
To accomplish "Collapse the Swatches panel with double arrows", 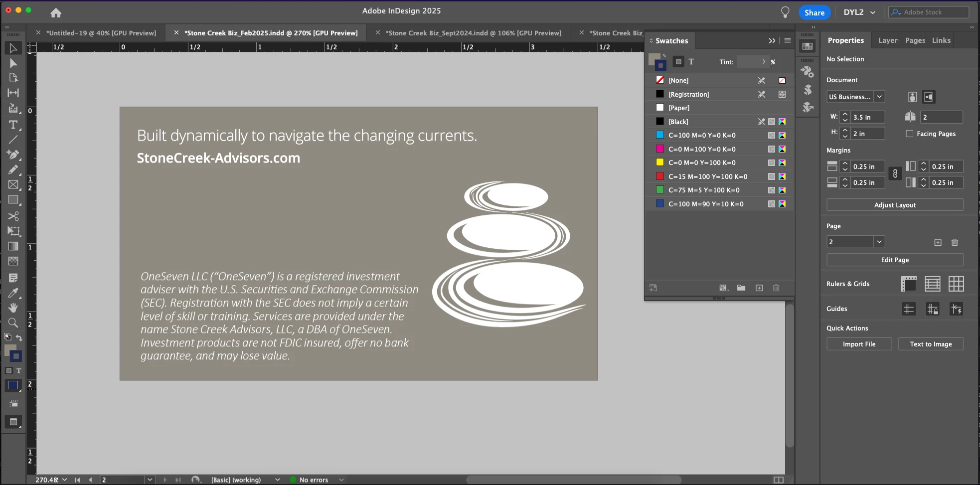I will [x=772, y=41].
